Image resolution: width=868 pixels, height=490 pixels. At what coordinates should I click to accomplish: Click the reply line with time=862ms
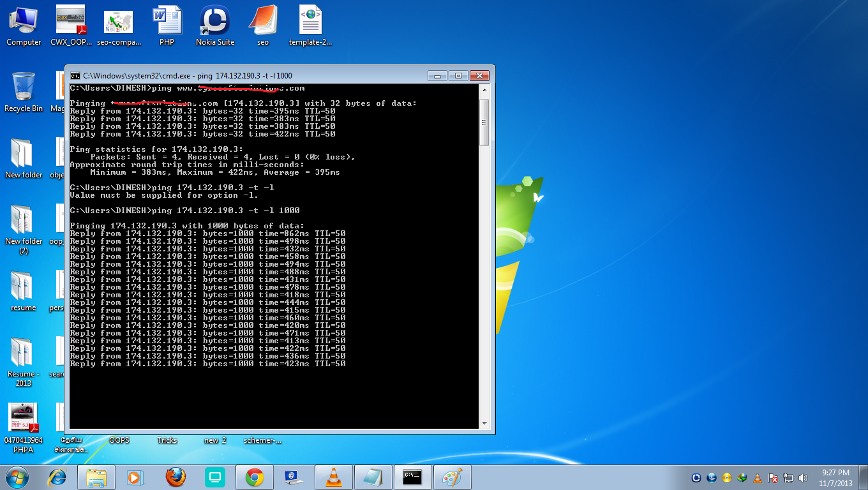(x=207, y=234)
